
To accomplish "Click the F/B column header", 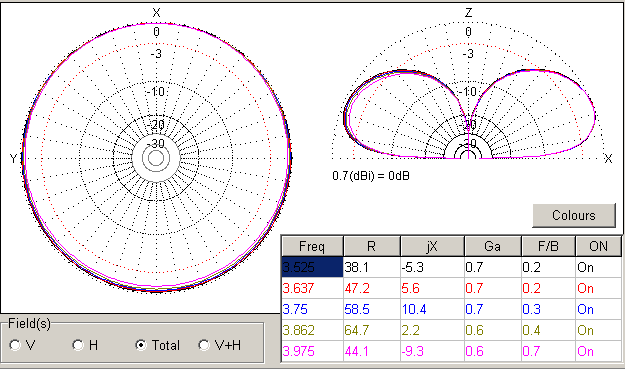I will click(548, 246).
